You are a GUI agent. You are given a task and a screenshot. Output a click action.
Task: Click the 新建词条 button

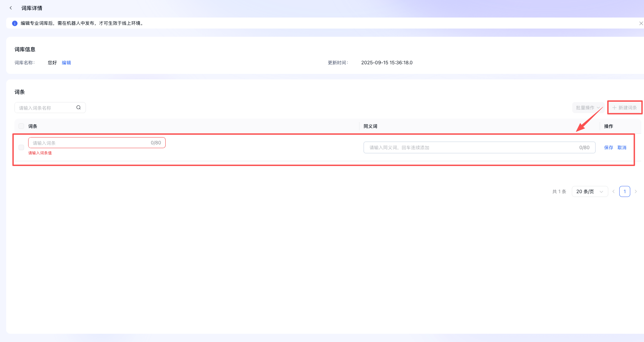point(624,108)
